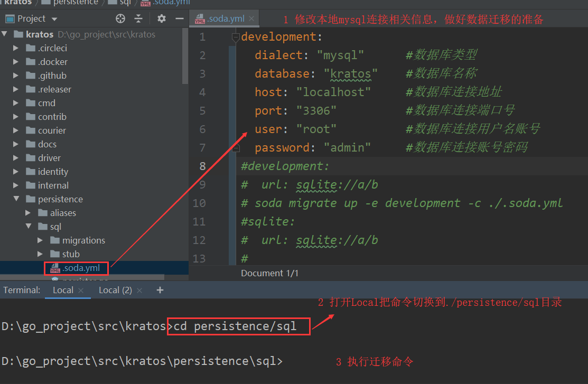Click the collapse all icon in Project panel
588x384 pixels.
(138, 18)
